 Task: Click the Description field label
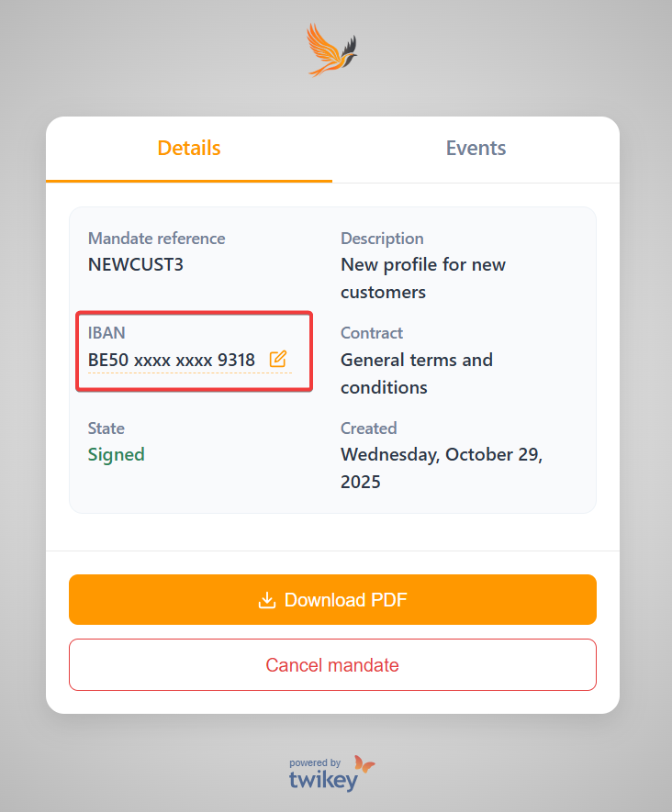coord(382,239)
